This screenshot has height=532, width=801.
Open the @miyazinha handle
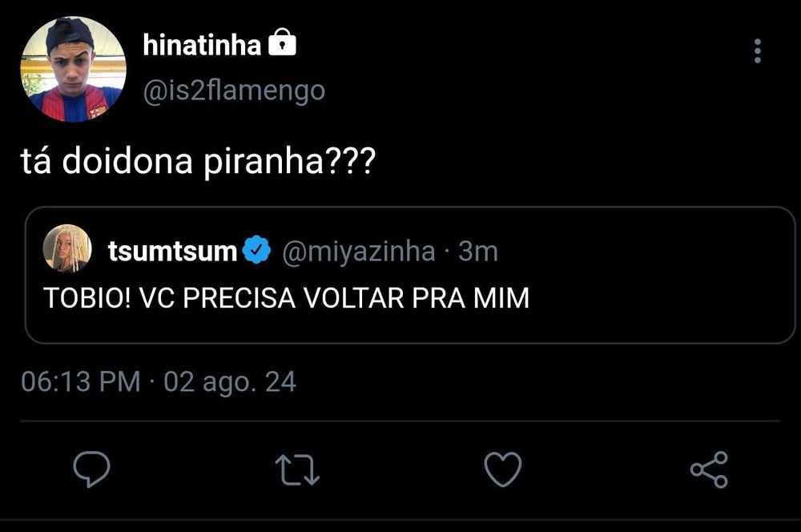pyautogui.click(x=359, y=251)
